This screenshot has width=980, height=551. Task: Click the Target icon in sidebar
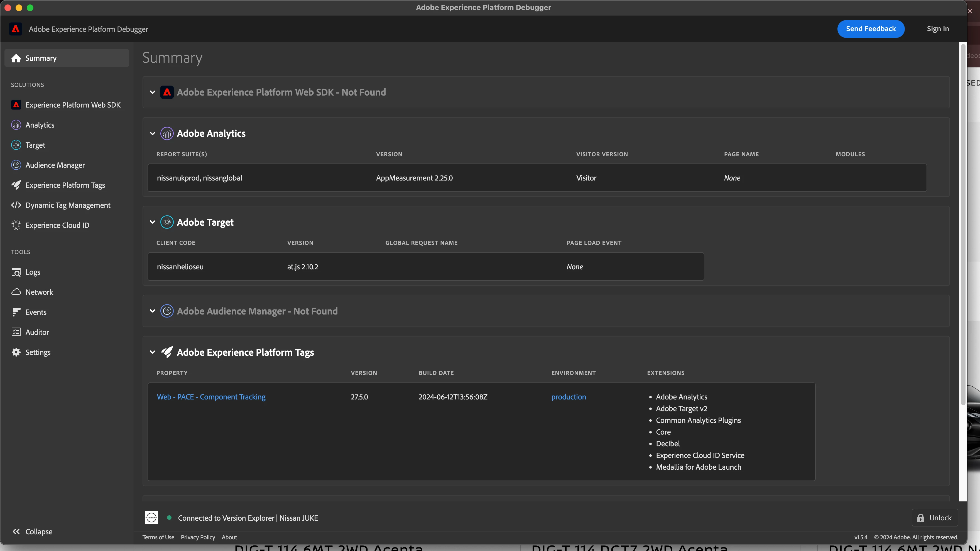16,145
